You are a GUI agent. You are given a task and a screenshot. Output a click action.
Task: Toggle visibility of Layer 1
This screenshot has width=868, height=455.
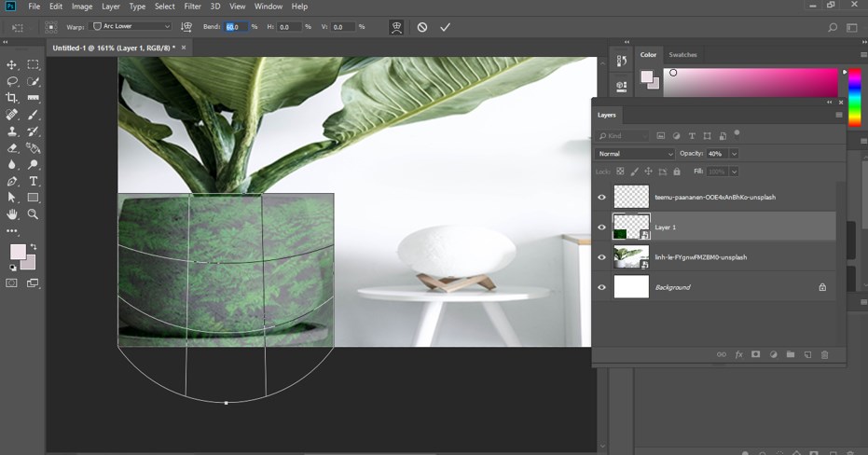pyautogui.click(x=601, y=227)
